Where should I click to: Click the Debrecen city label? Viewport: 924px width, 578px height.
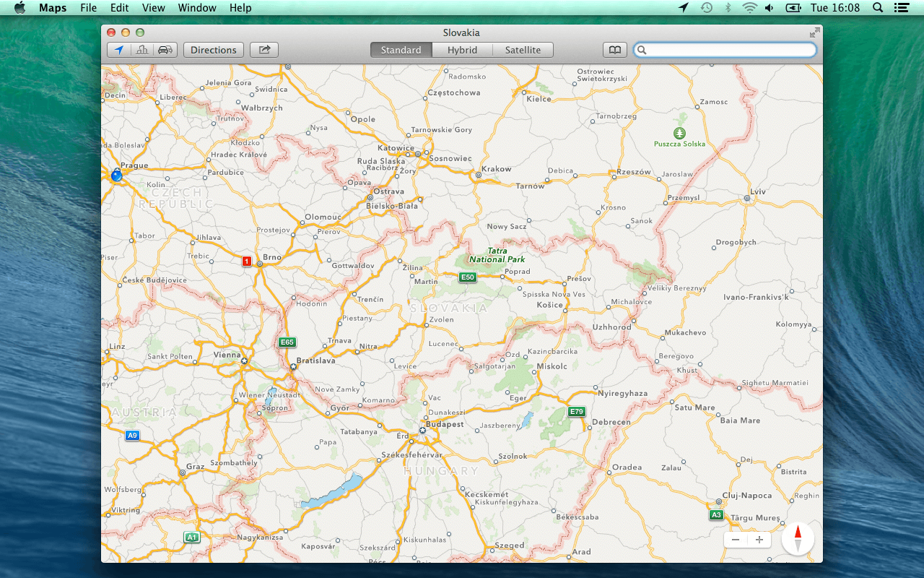[611, 422]
